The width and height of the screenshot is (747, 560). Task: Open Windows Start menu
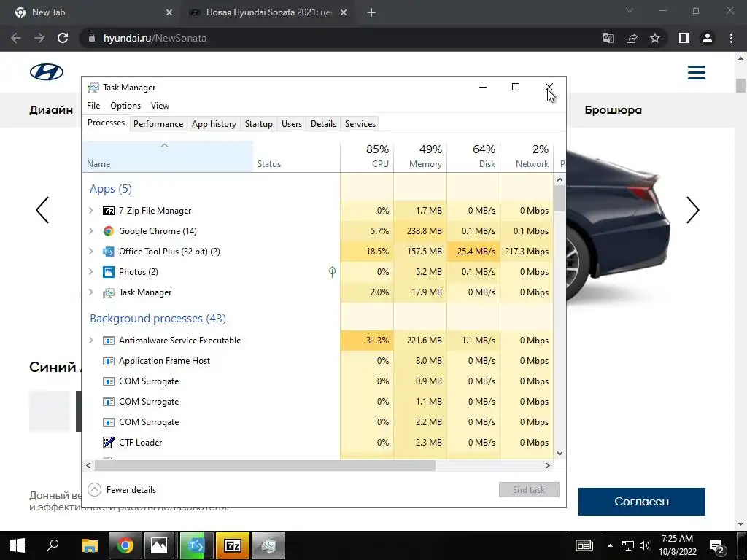click(18, 545)
